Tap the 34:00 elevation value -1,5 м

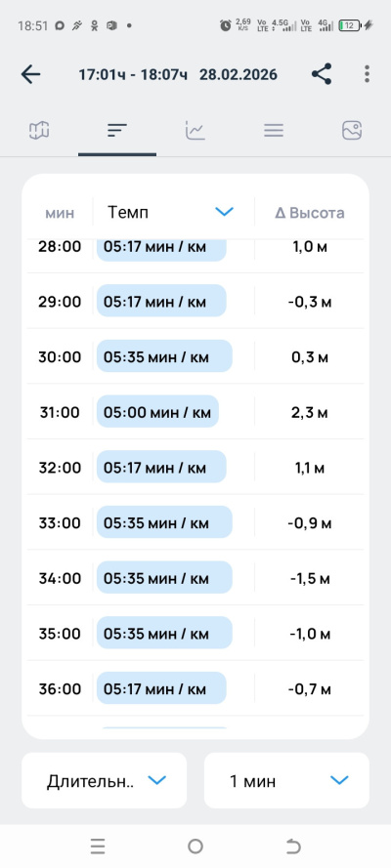[x=310, y=578]
